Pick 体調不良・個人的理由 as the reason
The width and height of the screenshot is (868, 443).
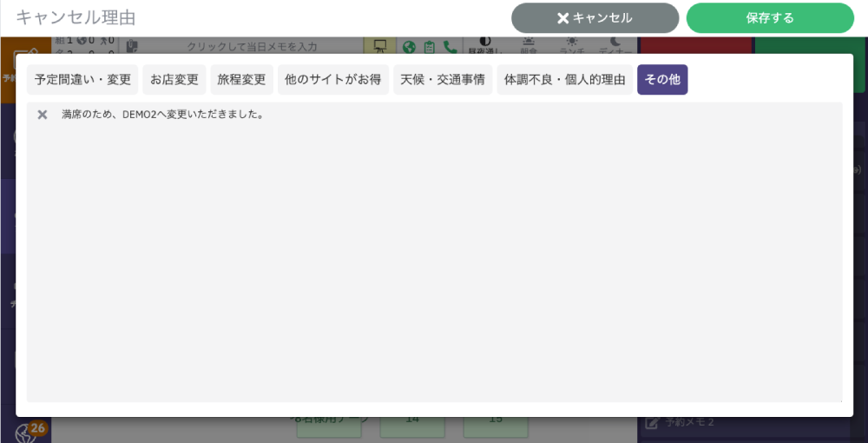565,80
